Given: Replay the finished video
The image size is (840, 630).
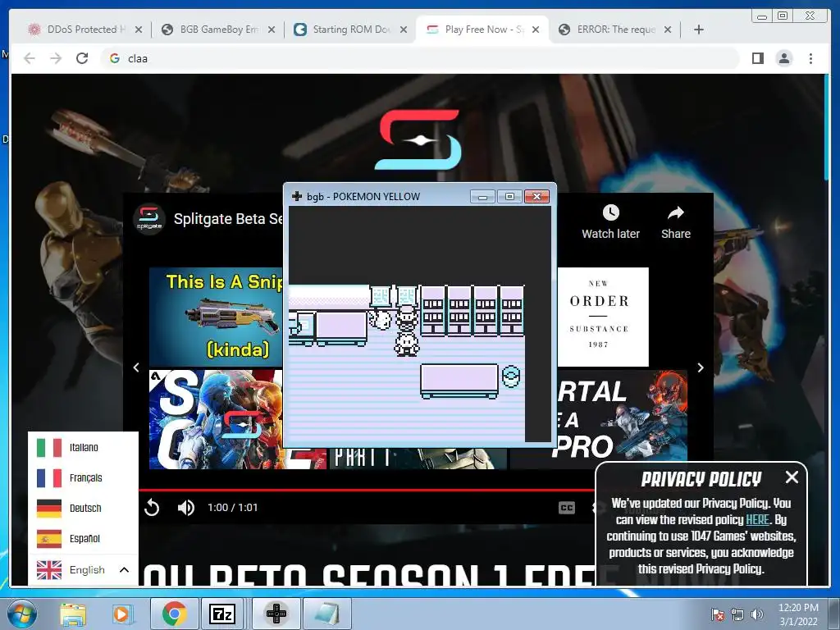Looking at the screenshot, I should click(152, 507).
